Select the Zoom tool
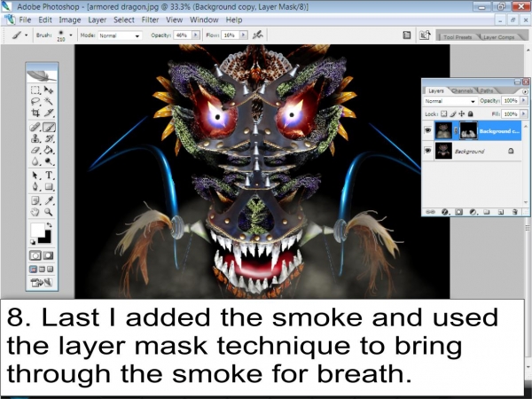Image resolution: width=532 pixels, height=399 pixels. [49, 212]
